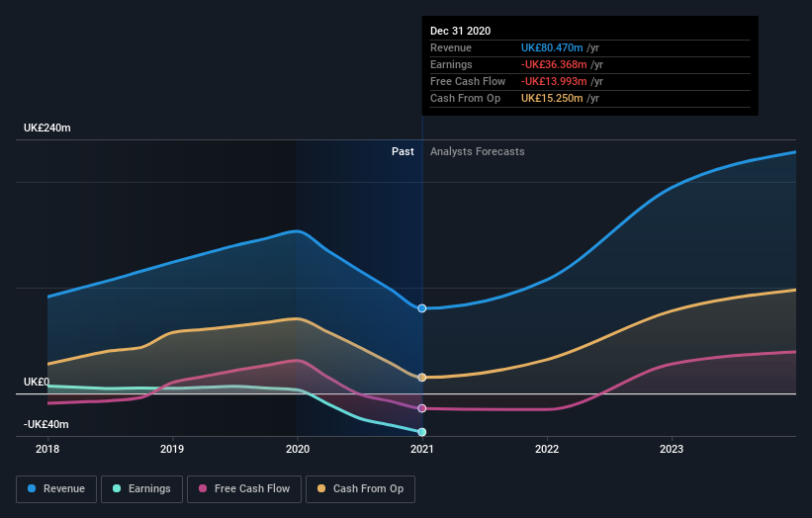Click the 2023 x-axis label
812x518 pixels.
[672, 449]
